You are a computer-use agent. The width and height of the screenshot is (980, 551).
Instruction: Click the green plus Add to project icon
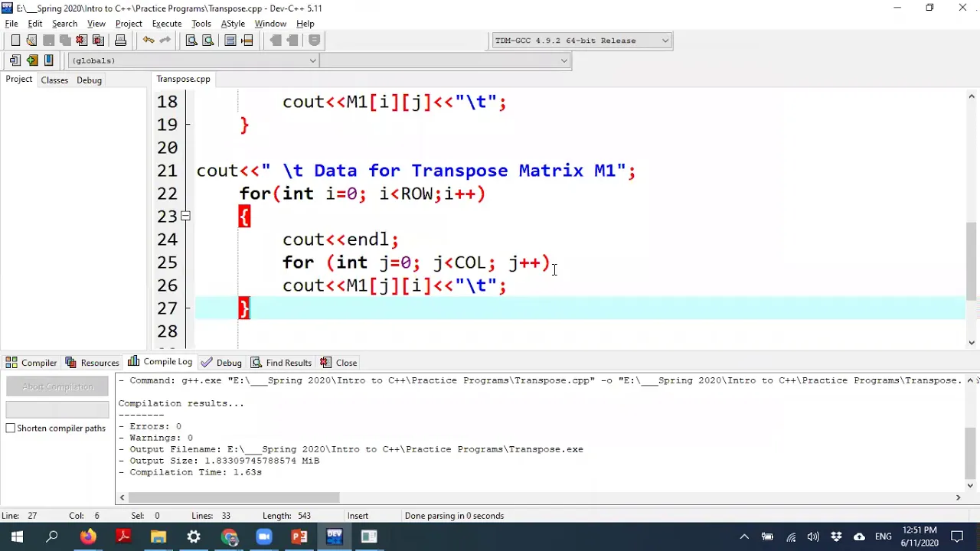point(31,60)
